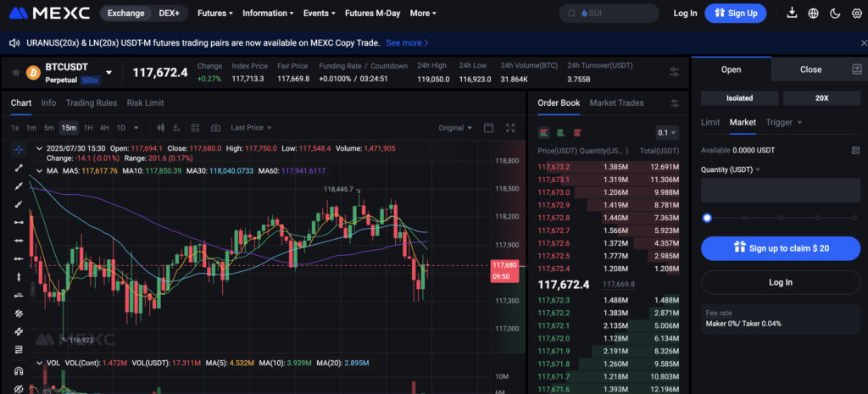
Task: Open the Trigger order type dropdown
Action: [784, 122]
